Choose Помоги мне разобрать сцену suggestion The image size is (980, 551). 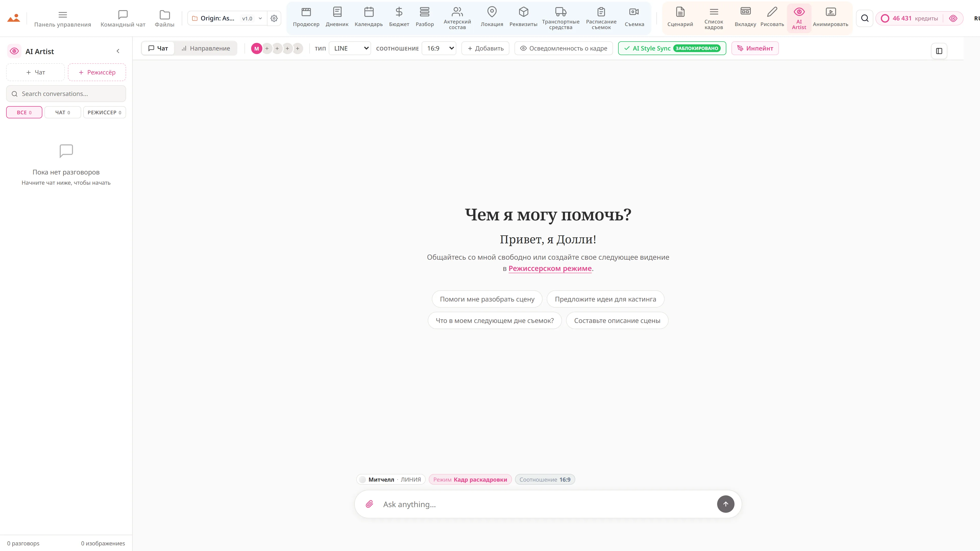pos(487,299)
